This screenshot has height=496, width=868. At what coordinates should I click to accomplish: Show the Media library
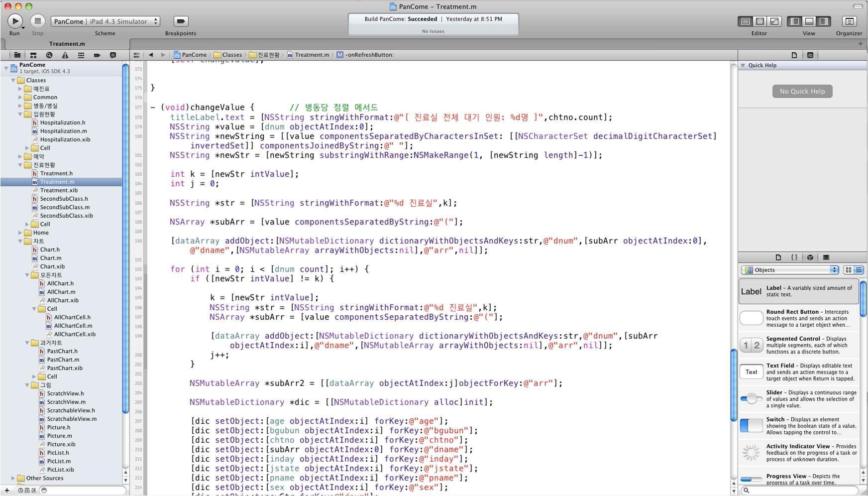click(826, 257)
